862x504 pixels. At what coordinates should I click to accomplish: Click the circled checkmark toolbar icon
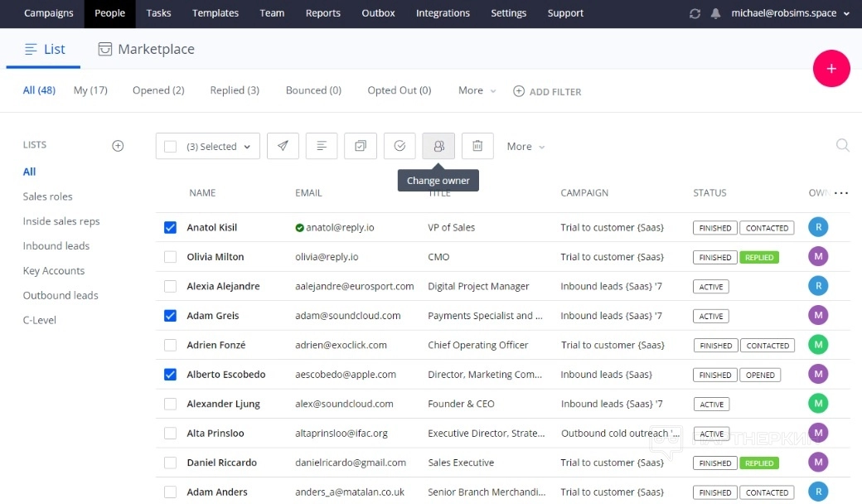tap(400, 146)
